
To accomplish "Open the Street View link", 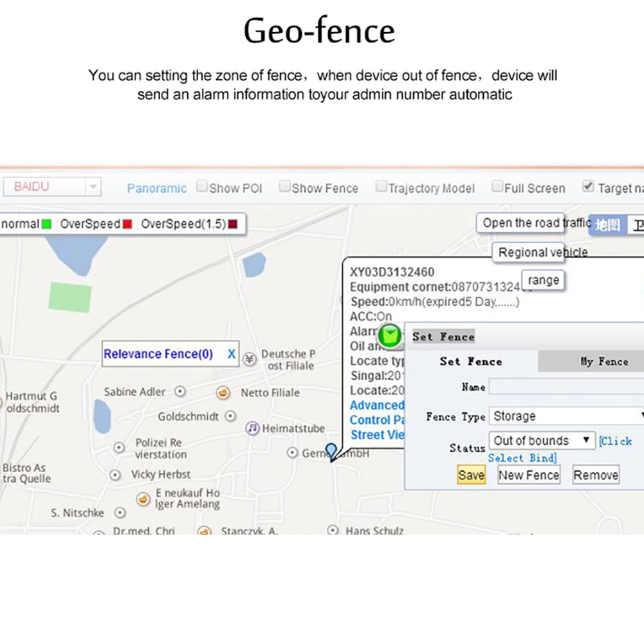I will click(377, 435).
